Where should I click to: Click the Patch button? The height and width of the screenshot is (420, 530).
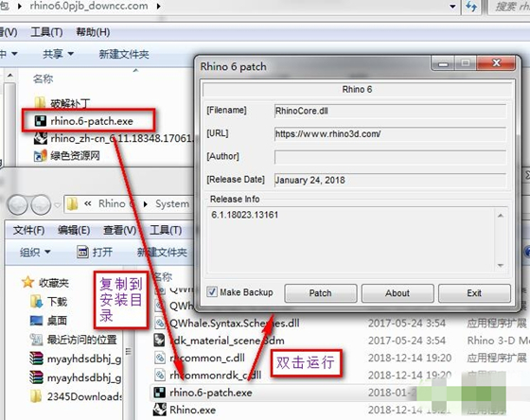(x=321, y=293)
